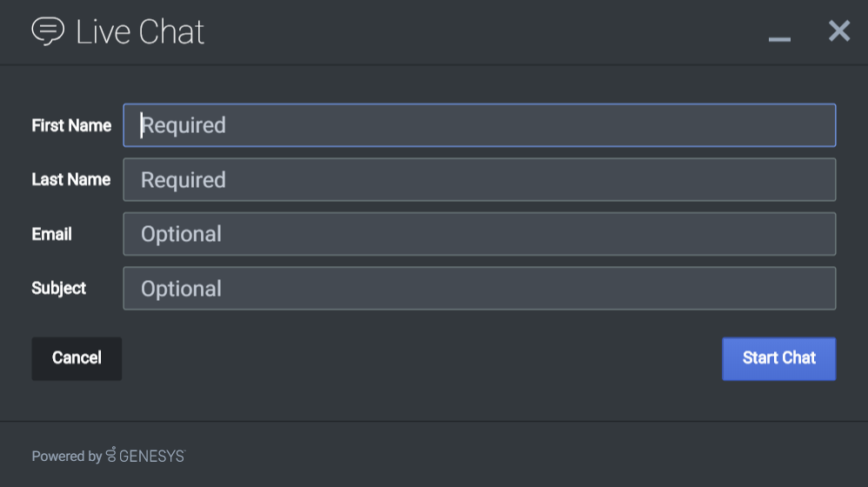Click the Subject label text
This screenshot has height=487, width=868.
[59, 288]
